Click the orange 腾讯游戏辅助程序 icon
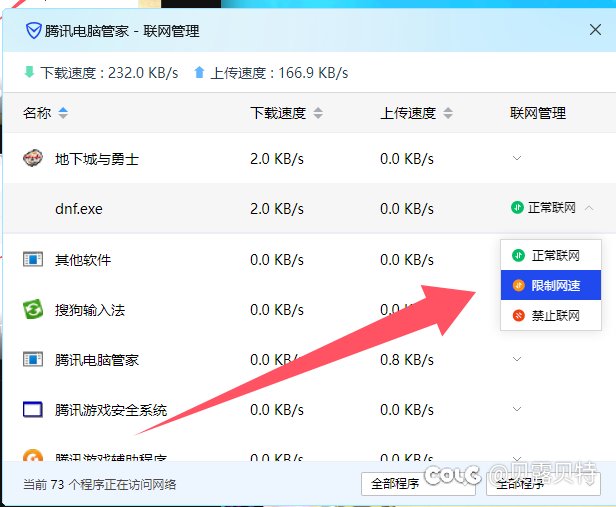 pos(33,456)
